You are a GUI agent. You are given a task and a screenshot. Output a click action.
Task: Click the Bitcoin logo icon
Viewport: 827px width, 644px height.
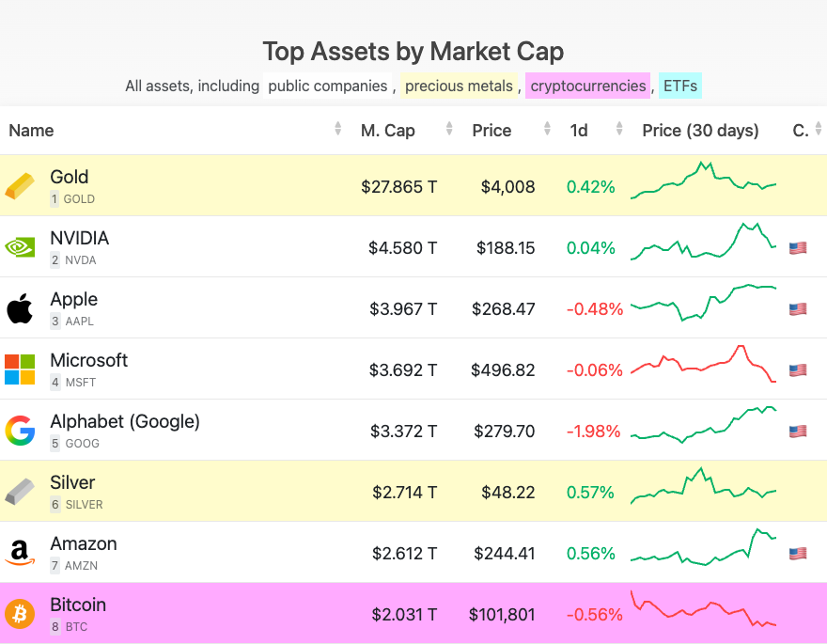[x=20, y=614]
